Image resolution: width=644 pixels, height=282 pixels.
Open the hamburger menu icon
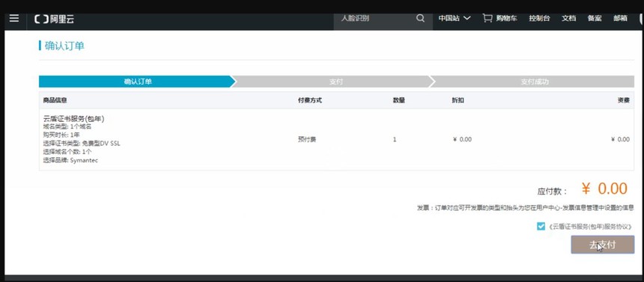tap(14, 18)
